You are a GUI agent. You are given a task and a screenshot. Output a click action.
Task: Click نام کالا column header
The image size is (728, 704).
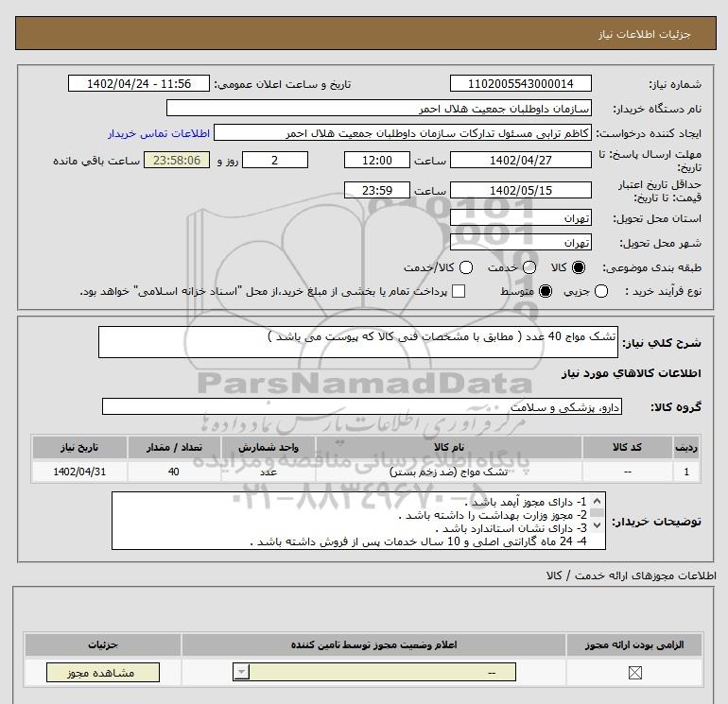[448, 447]
